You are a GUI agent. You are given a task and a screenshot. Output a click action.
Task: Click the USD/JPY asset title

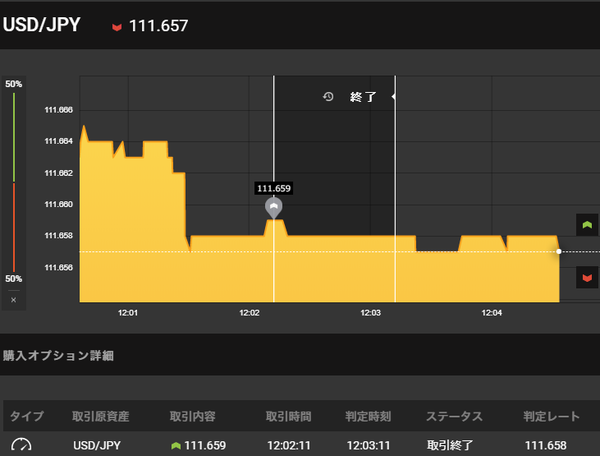pos(41,25)
